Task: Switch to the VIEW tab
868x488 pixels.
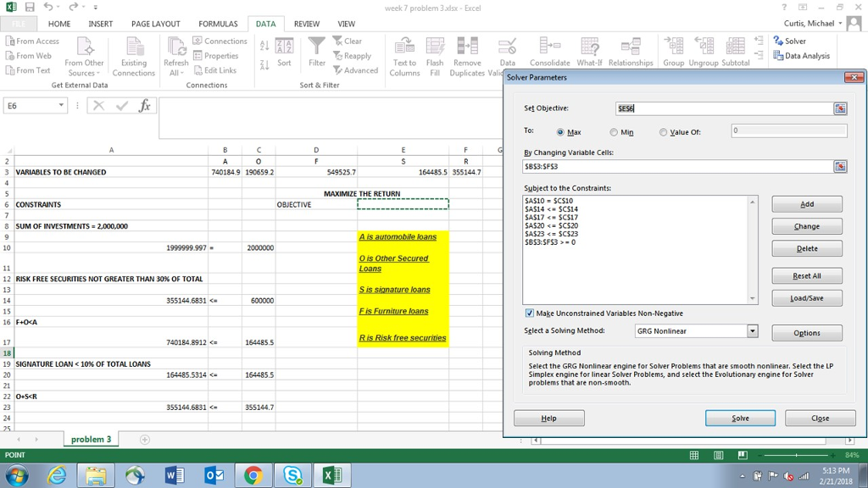Action: coord(347,24)
